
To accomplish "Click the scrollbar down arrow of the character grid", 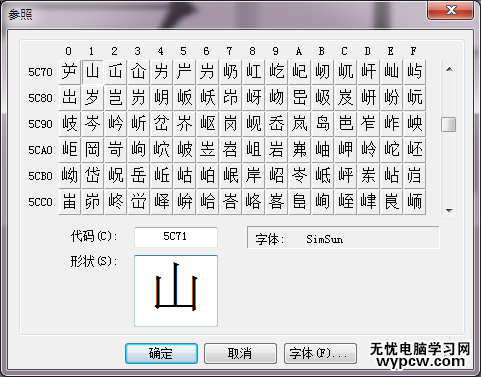I will tap(449, 210).
